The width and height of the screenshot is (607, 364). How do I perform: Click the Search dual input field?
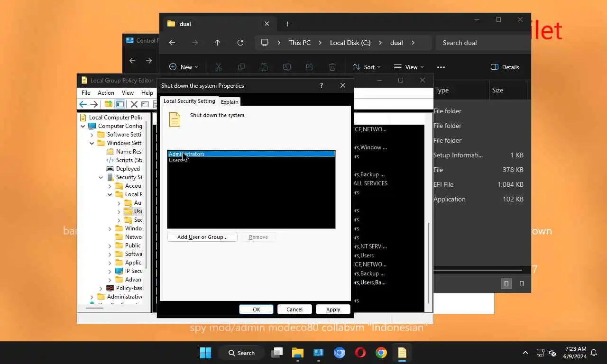click(483, 43)
